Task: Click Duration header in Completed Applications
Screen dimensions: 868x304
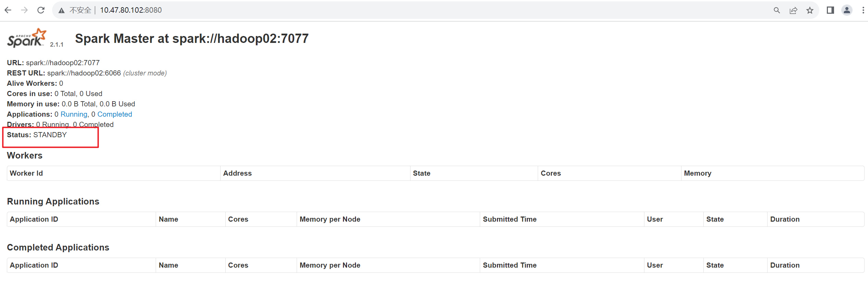Action: pyautogui.click(x=785, y=265)
